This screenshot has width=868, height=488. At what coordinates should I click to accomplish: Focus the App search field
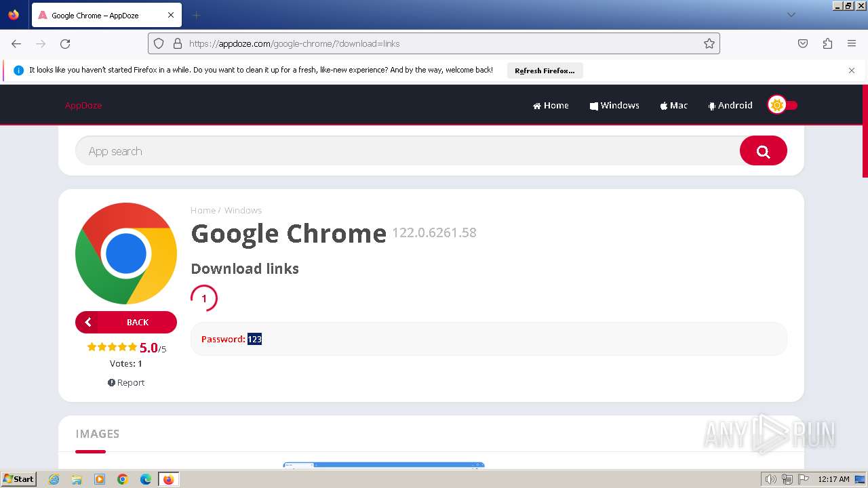pos(407,150)
